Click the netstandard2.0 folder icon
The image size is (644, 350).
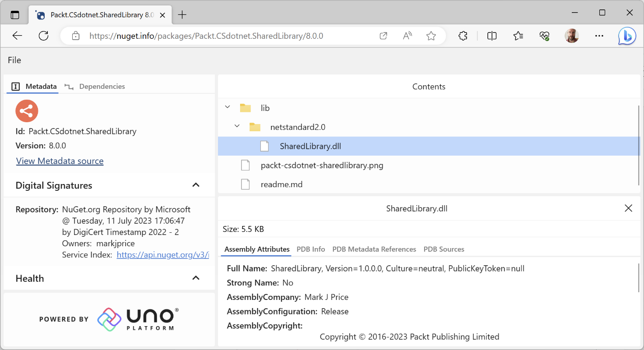tap(255, 127)
